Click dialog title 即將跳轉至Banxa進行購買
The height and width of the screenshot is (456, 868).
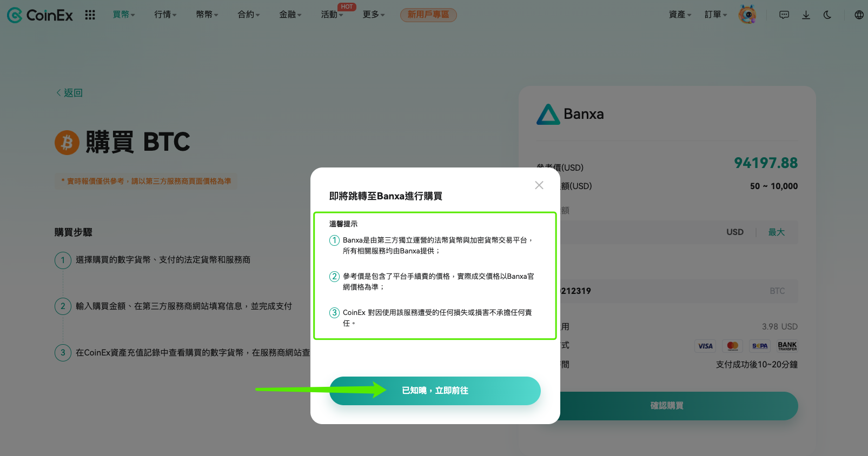click(x=386, y=196)
